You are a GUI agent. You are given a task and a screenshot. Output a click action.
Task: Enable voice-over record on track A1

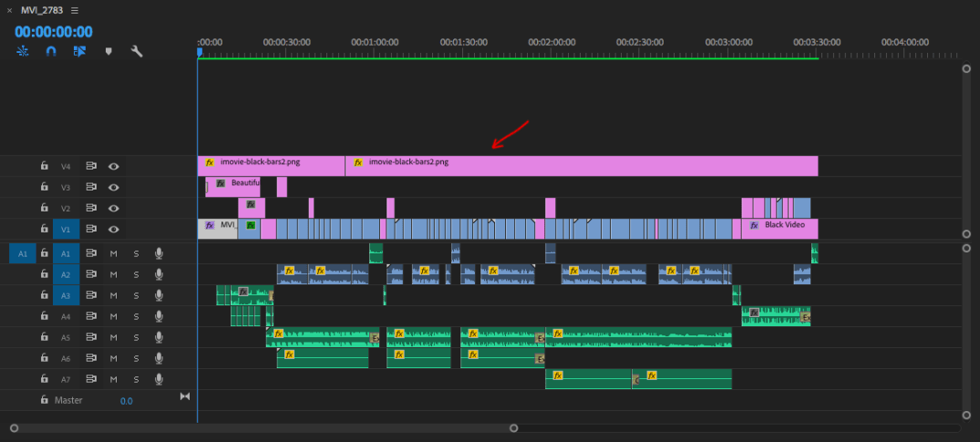coord(159,253)
